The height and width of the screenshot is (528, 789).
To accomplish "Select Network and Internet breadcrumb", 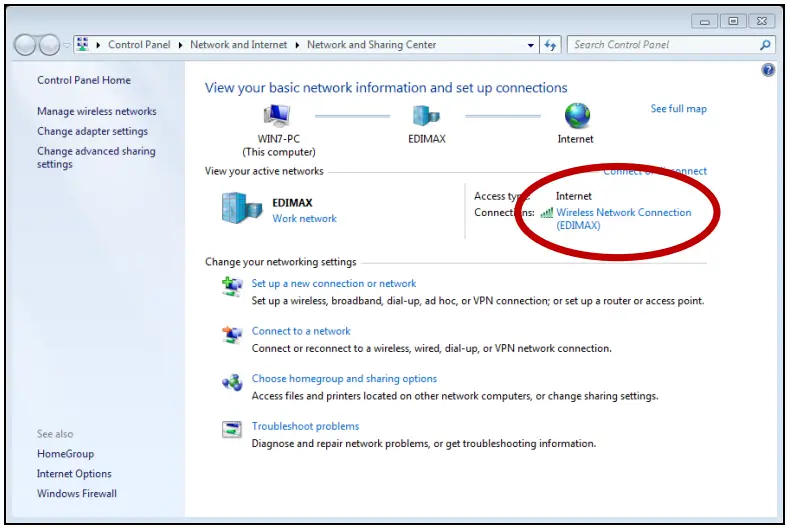I will coord(239,45).
